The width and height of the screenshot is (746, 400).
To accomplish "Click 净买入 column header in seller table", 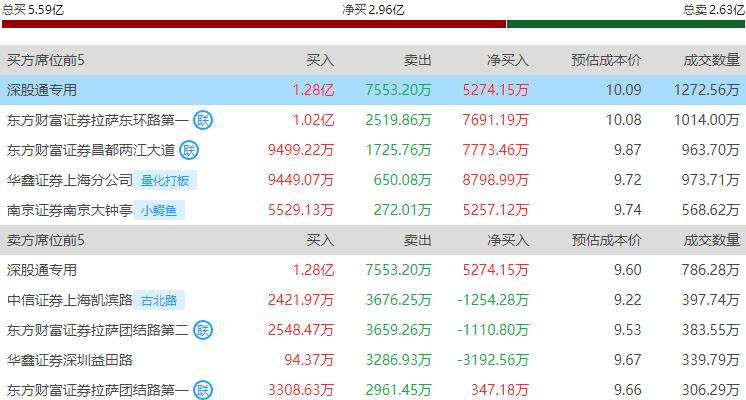I will click(x=508, y=240).
